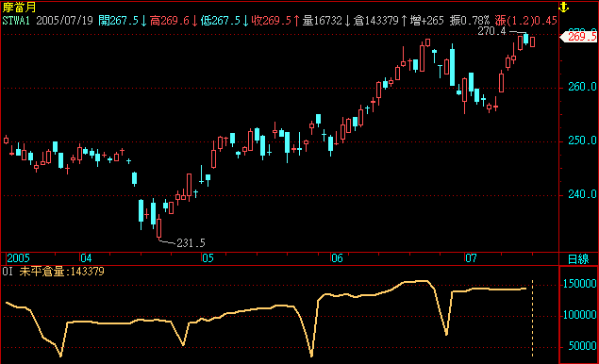Click the 07 month marker on time axis
The image size is (599, 364).
click(x=471, y=258)
